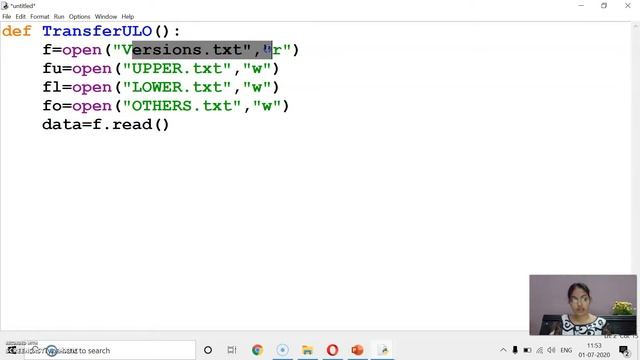Show hidden system tray icons
The width and height of the screenshot is (640, 360).
503,350
